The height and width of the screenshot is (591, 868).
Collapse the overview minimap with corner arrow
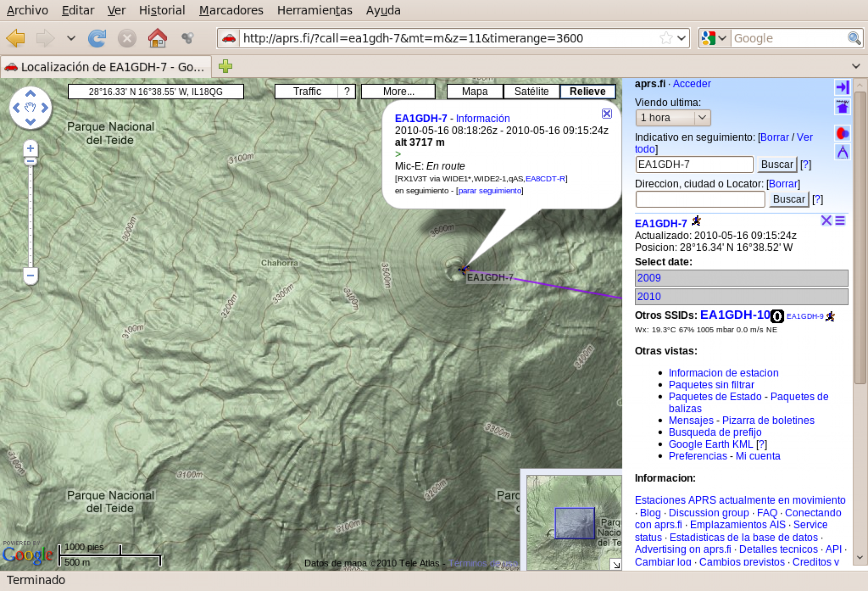pos(616,564)
